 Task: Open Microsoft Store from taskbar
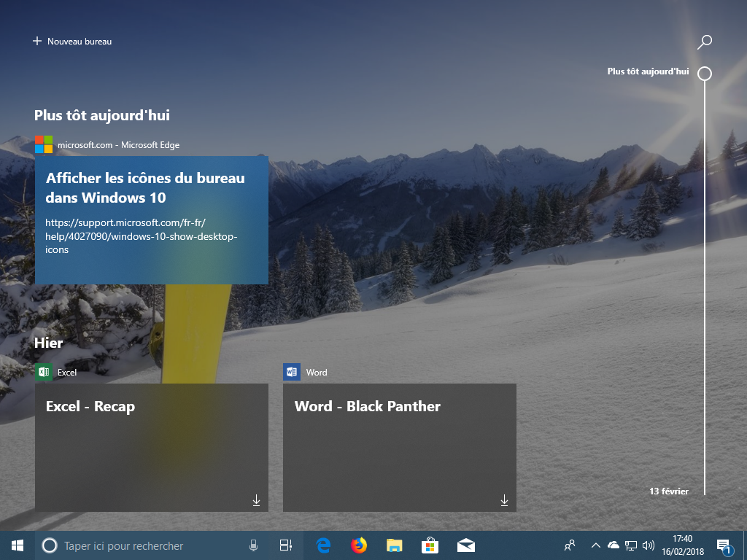pos(430,545)
